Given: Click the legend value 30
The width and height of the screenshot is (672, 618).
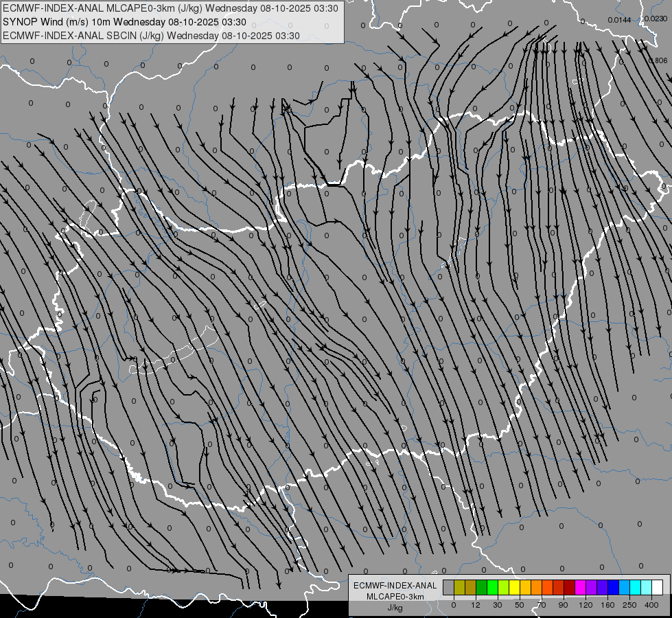Looking at the screenshot, I should click(498, 605).
